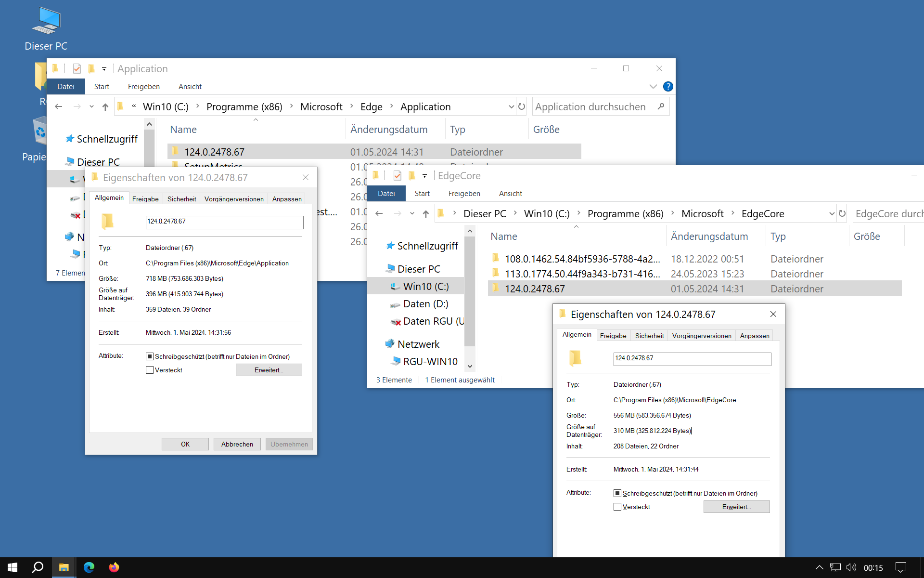Image resolution: width=924 pixels, height=578 pixels.
Task: Expand the EdgeCore address bar dropdown
Action: (832, 214)
